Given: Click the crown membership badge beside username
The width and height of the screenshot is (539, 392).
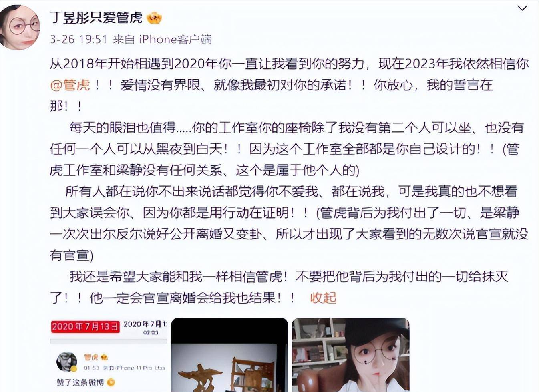Looking at the screenshot, I should tap(154, 18).
